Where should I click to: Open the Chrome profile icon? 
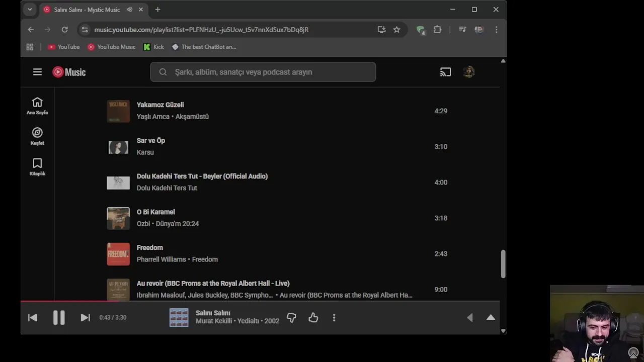click(x=479, y=30)
